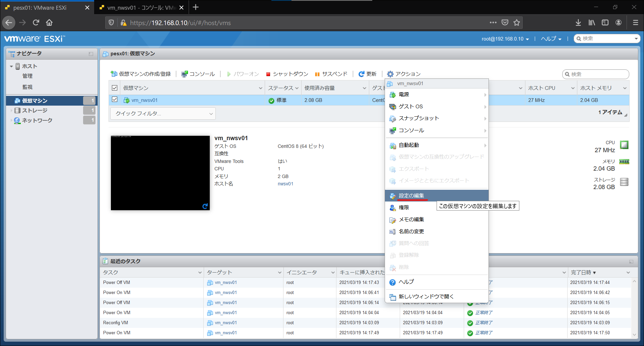Click the コンソール toolbar button
The height and width of the screenshot is (346, 644).
198,74
